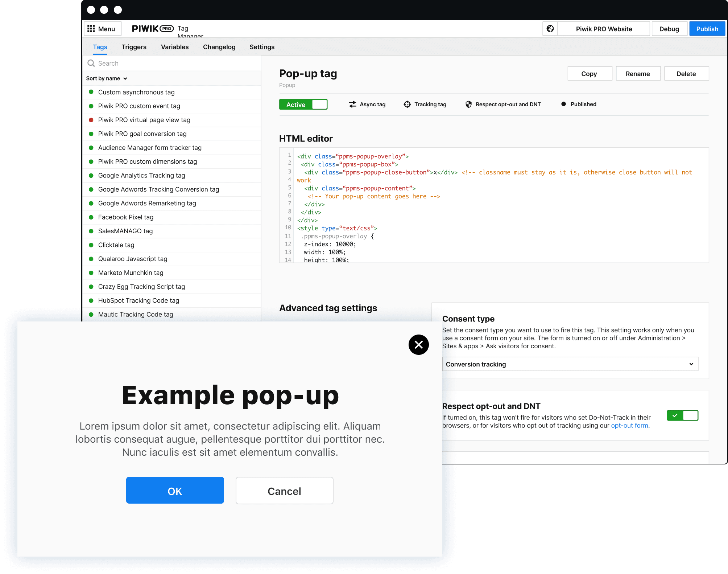Viewport: 728px width, 574px height.
Task: Click the Async tag icon
Action: tap(352, 104)
